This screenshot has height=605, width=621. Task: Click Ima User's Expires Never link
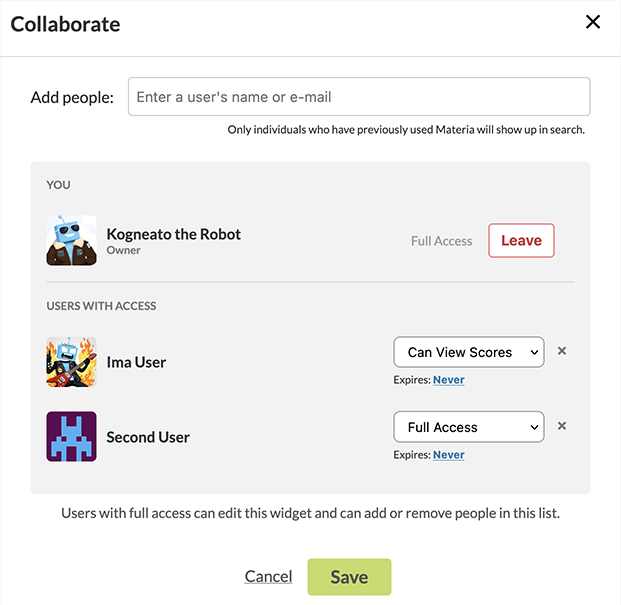(448, 380)
